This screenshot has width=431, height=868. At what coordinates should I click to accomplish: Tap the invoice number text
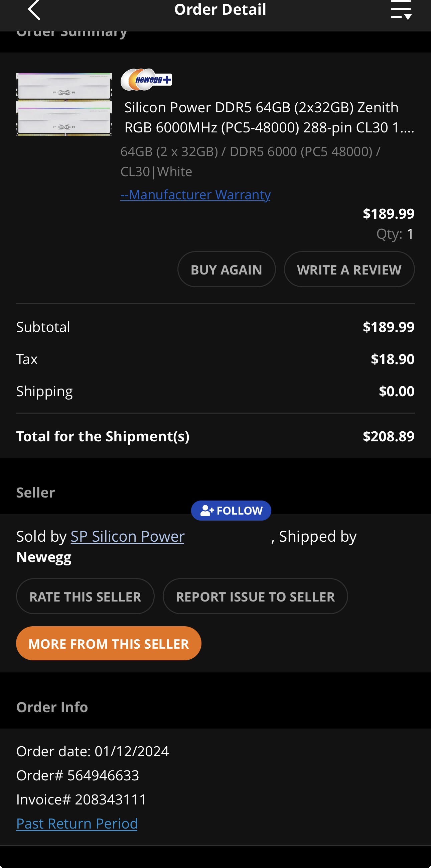tap(81, 799)
